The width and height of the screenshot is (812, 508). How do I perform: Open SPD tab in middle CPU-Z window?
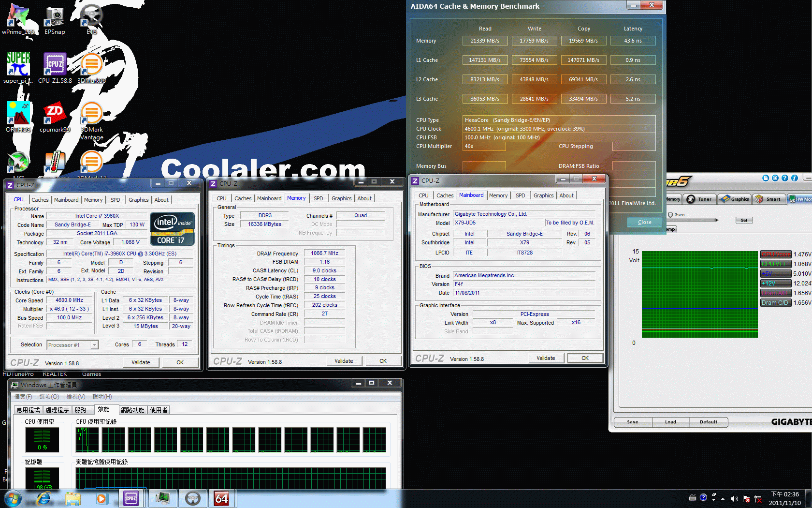click(318, 198)
